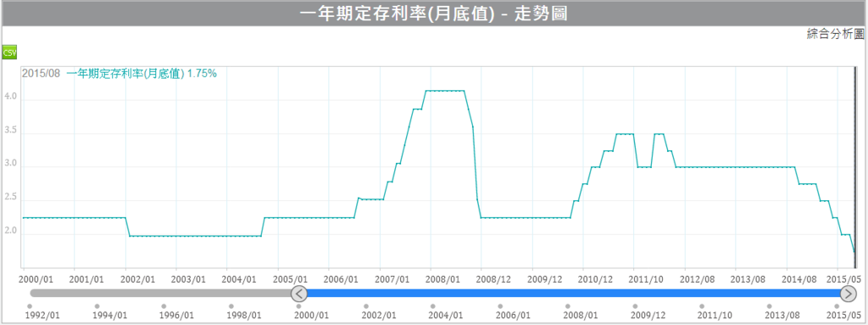Select the 2011/10 timeline marker below slider
The width and height of the screenshot is (868, 325).
pos(702,306)
